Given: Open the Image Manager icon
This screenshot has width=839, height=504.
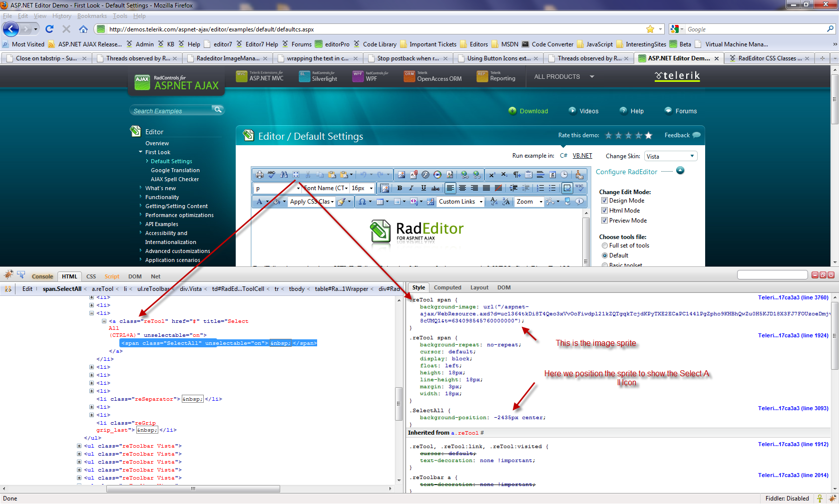Looking at the screenshot, I should pyautogui.click(x=402, y=175).
